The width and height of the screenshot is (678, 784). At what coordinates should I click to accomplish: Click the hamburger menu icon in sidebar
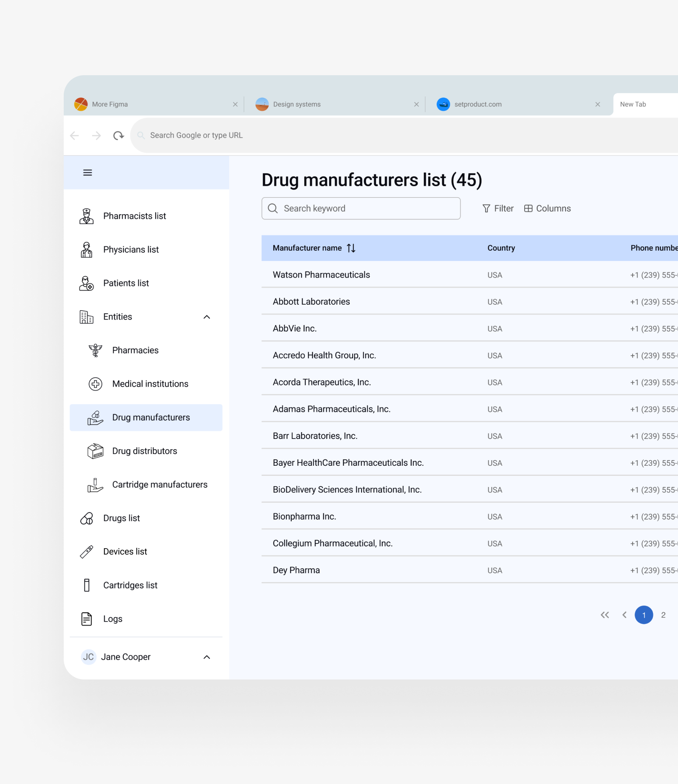click(88, 173)
